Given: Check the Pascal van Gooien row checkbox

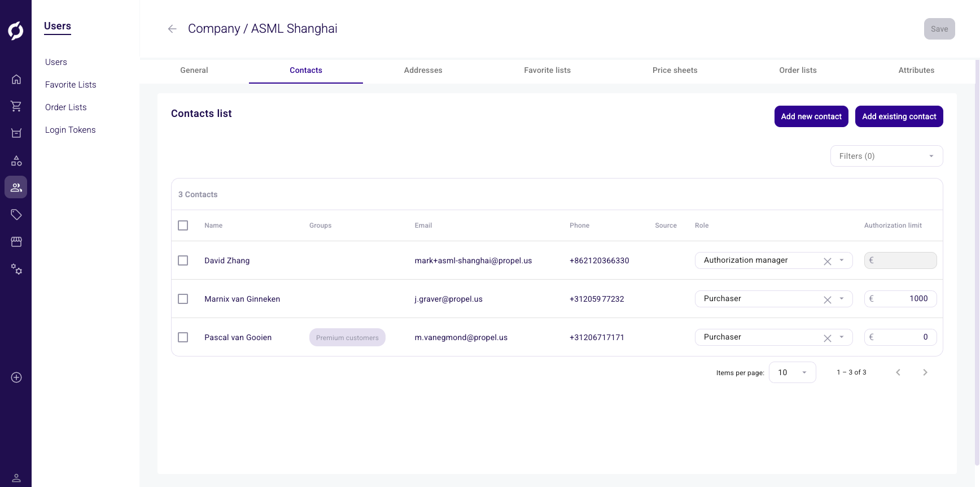Looking at the screenshot, I should click(183, 337).
